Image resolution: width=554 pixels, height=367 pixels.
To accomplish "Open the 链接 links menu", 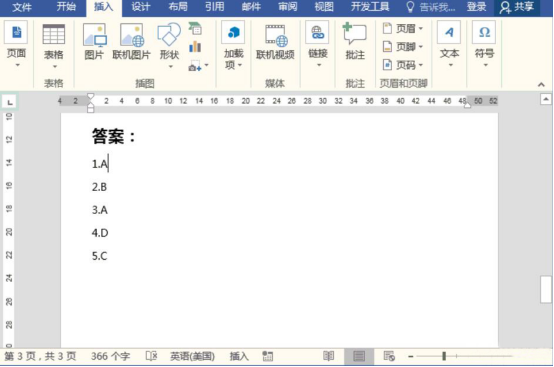I will pos(318,44).
